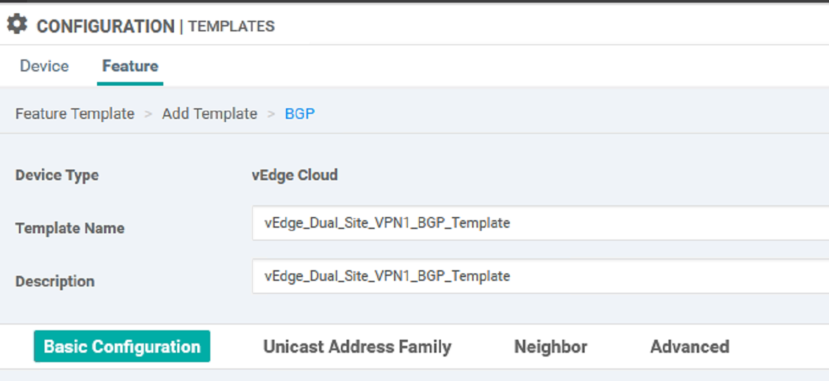Go back to Feature Template breadcrumb
This screenshot has height=381, width=829.
(75, 114)
